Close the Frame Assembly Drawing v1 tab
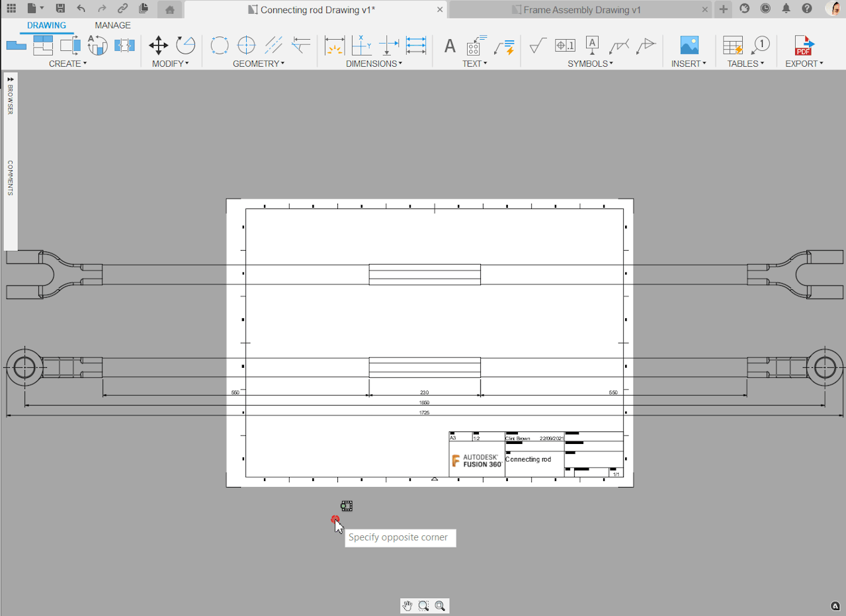846x616 pixels. point(705,10)
